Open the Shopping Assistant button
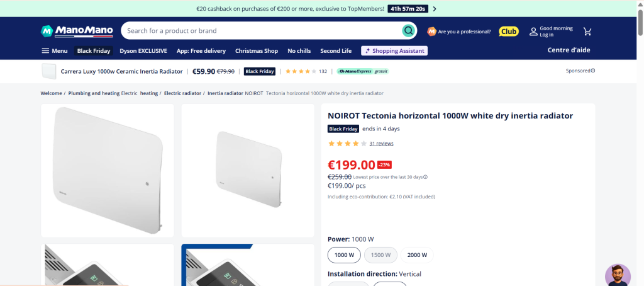The image size is (644, 286). pyautogui.click(x=394, y=51)
